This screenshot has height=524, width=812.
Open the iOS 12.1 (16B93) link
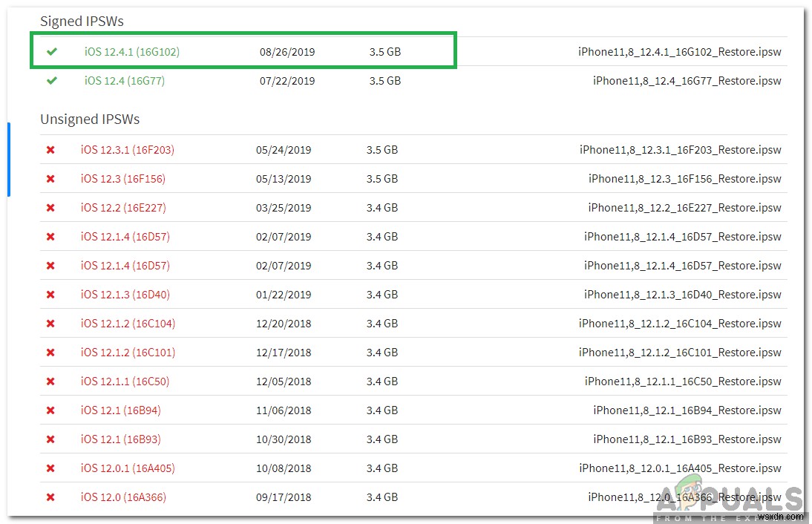[x=120, y=439]
